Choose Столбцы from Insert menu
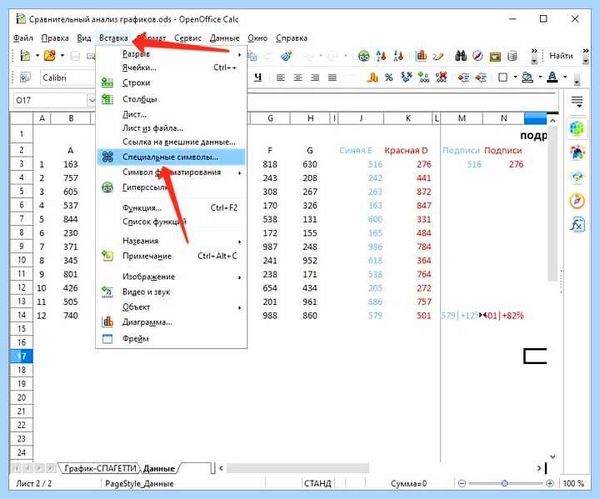The image size is (600, 499). (171, 99)
